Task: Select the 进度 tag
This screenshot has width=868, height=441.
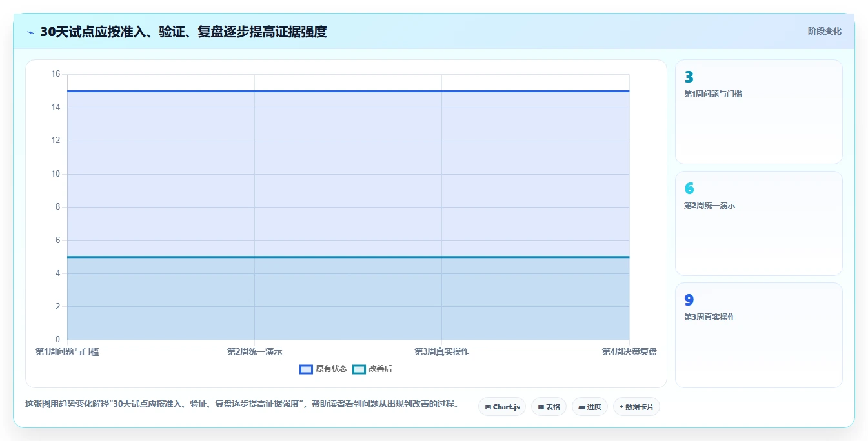Action: coord(590,407)
